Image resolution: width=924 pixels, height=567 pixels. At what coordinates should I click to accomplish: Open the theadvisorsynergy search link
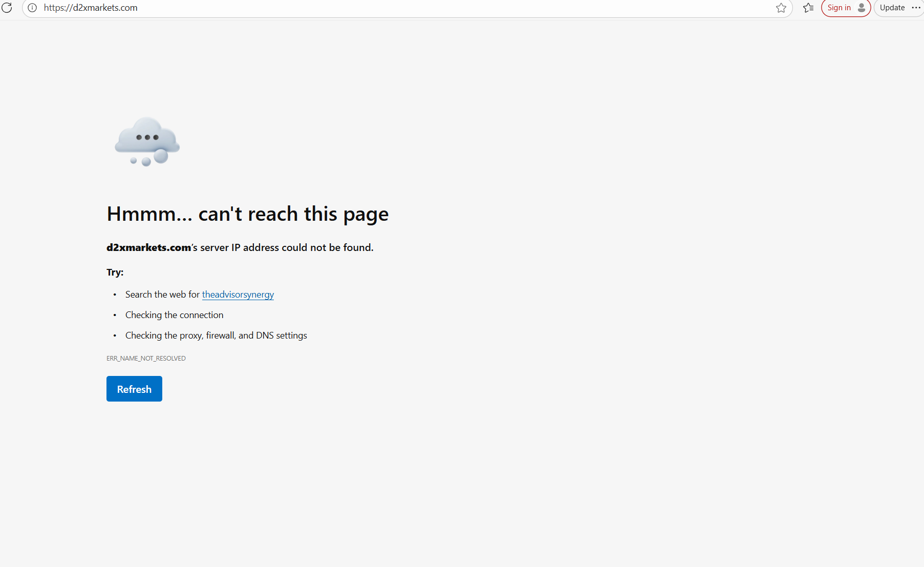(238, 295)
